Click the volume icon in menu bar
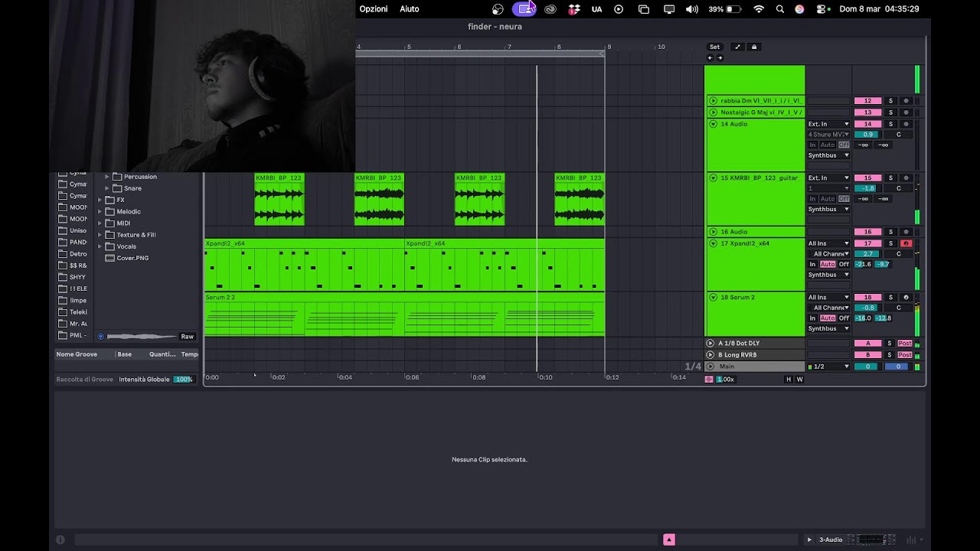 pos(692,9)
